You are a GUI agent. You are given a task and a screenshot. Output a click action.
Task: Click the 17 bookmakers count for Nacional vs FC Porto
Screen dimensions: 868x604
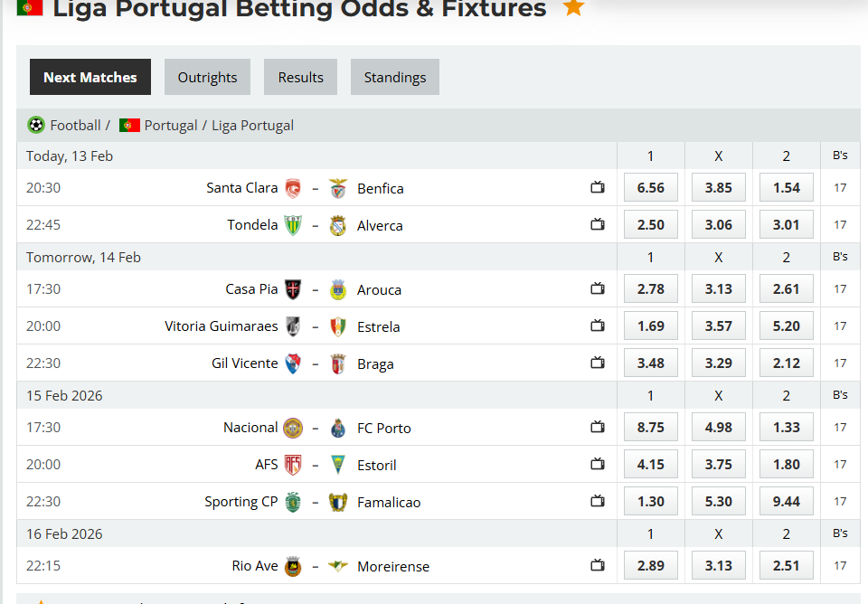840,427
